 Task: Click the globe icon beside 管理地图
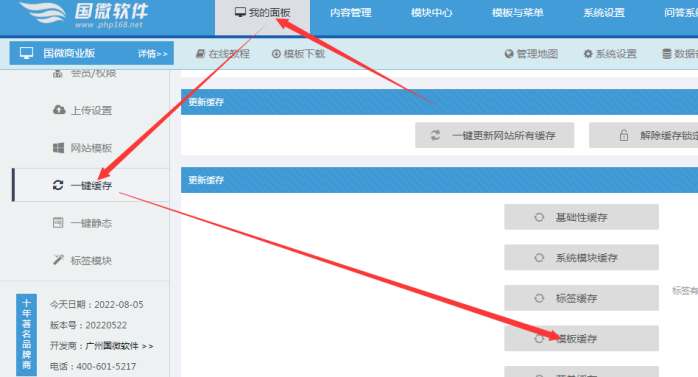pos(509,54)
